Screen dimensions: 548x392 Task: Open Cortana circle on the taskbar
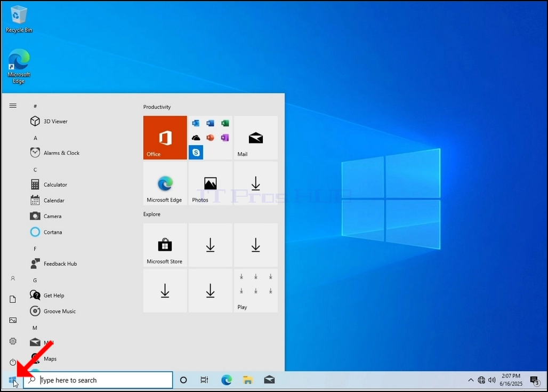[183, 380]
